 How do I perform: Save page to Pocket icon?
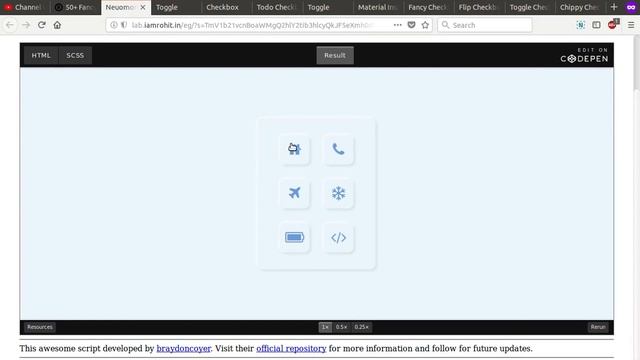coord(411,25)
